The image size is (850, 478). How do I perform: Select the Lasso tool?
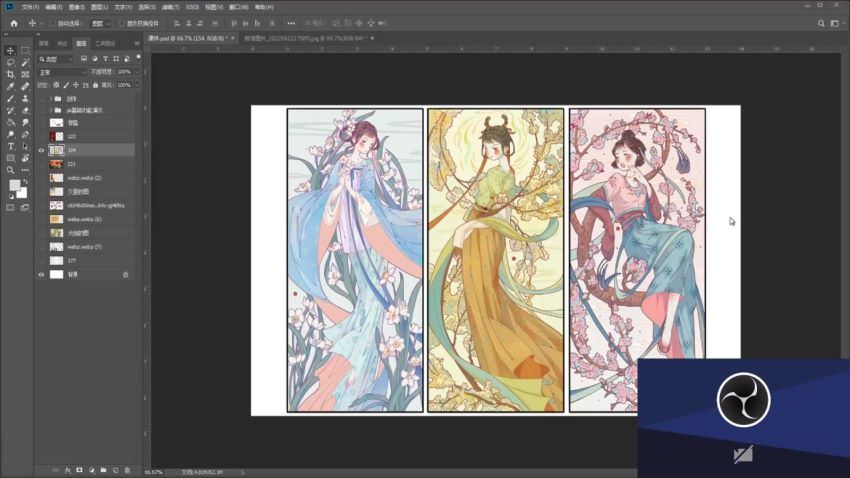click(10, 62)
